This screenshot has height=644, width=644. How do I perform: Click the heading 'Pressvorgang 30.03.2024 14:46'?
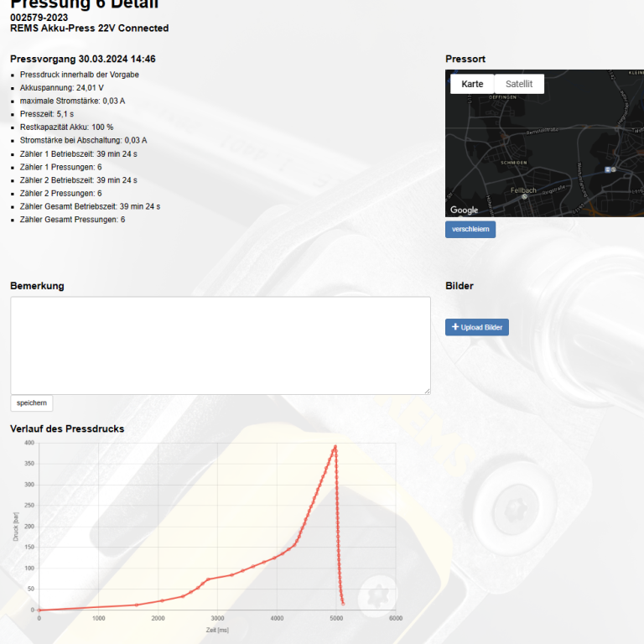82,60
